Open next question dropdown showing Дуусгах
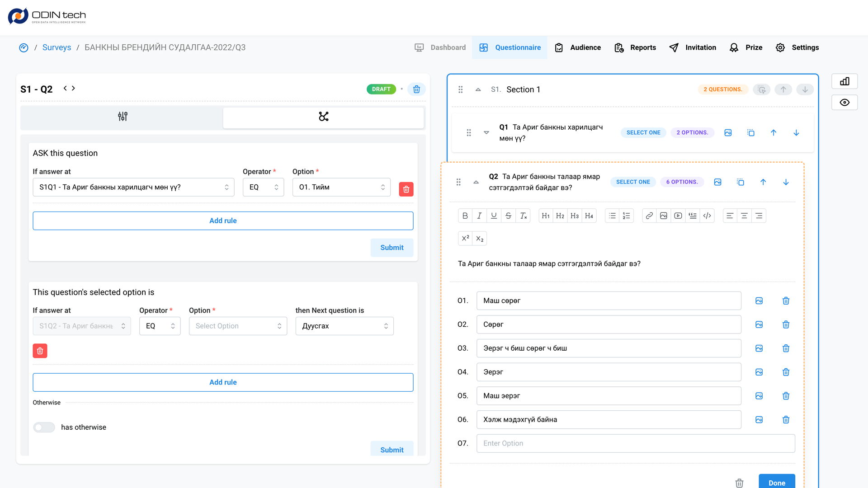 (x=344, y=326)
